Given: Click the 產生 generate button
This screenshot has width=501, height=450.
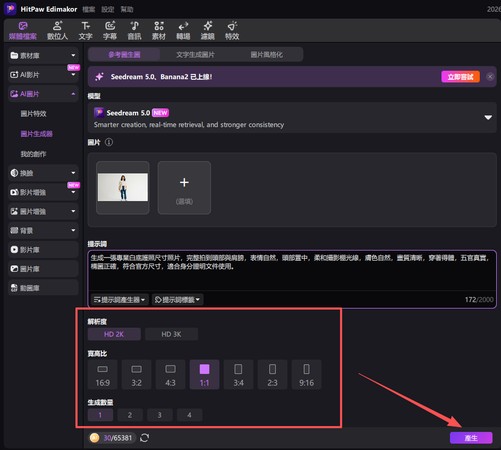Looking at the screenshot, I should [471, 438].
